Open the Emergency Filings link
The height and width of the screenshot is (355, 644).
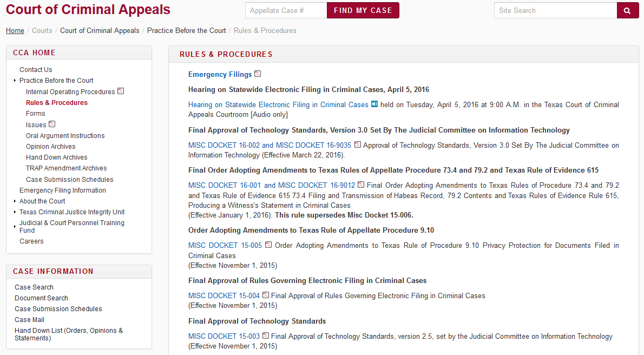tap(220, 74)
